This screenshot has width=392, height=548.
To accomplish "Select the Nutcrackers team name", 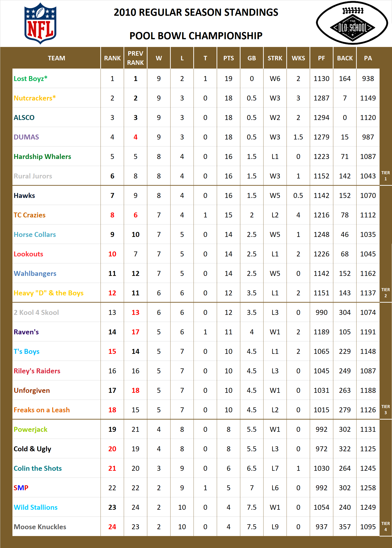I will click(x=34, y=98).
